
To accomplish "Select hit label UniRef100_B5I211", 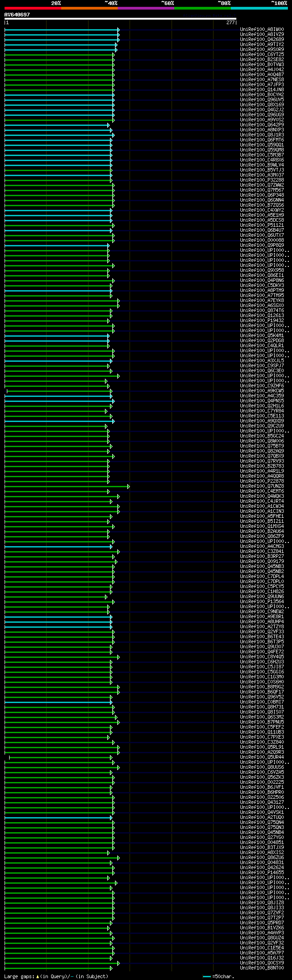I will click(262, 521).
